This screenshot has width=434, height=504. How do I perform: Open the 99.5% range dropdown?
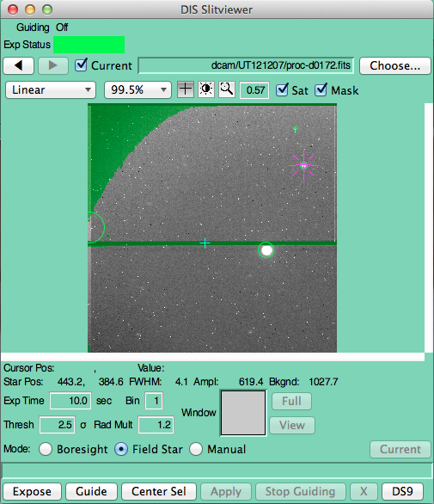coord(138,89)
